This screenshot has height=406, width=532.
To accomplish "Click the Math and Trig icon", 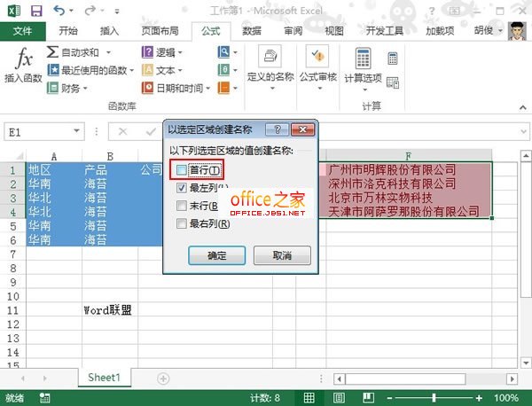I will tap(223, 70).
